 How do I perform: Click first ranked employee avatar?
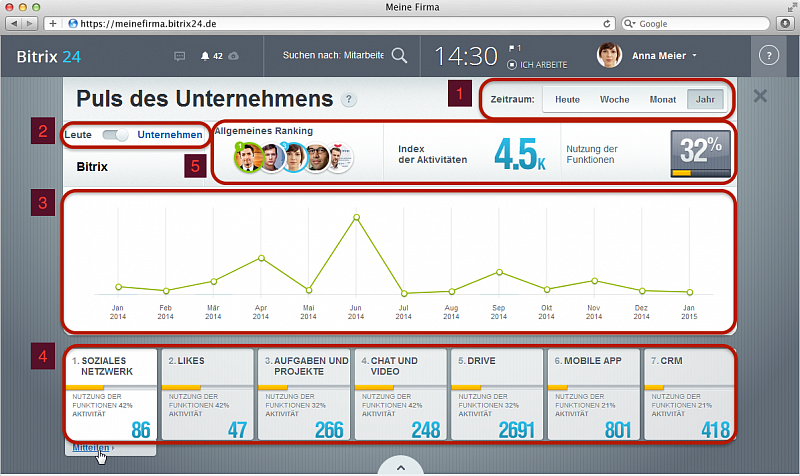248,157
